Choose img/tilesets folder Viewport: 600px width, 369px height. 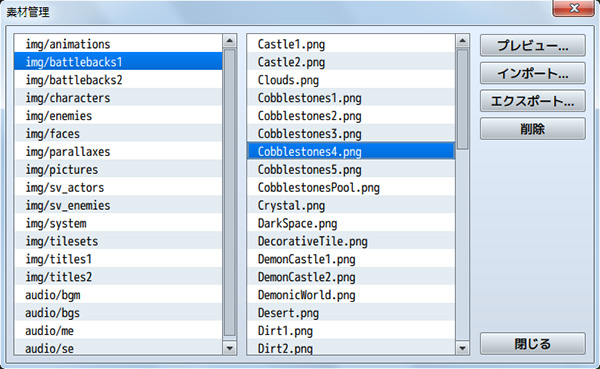(118, 241)
